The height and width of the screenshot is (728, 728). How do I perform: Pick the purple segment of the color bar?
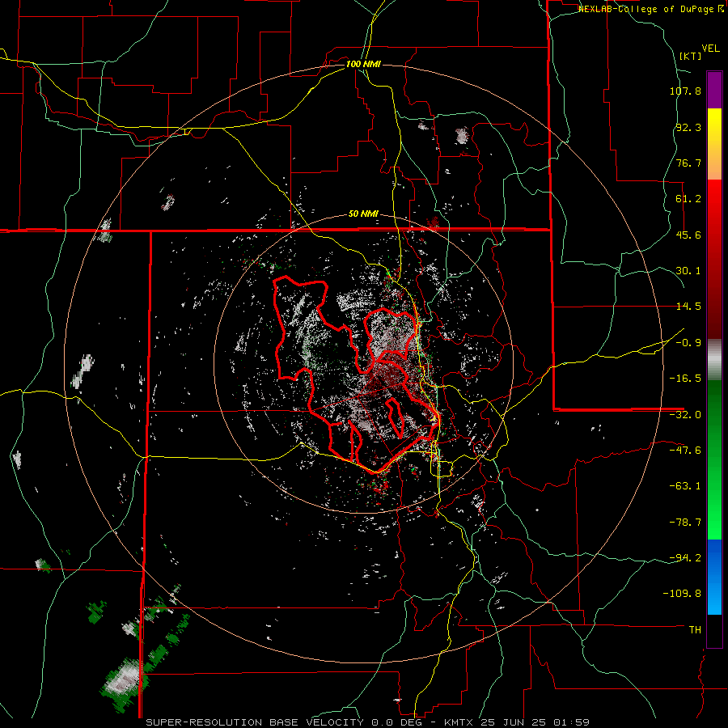[x=714, y=90]
